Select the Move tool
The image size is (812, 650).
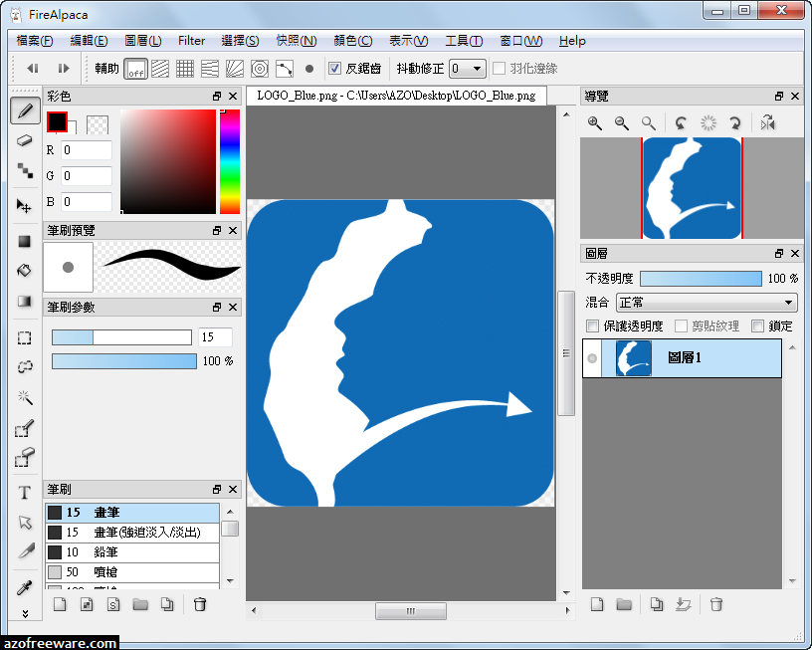pos(24,206)
